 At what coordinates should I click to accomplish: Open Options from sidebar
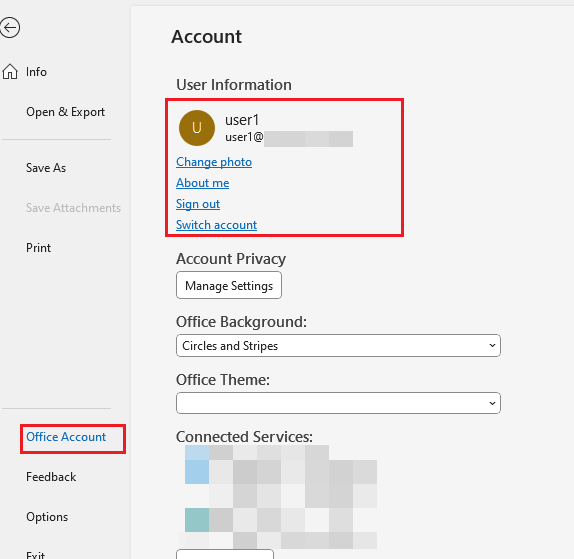click(47, 517)
